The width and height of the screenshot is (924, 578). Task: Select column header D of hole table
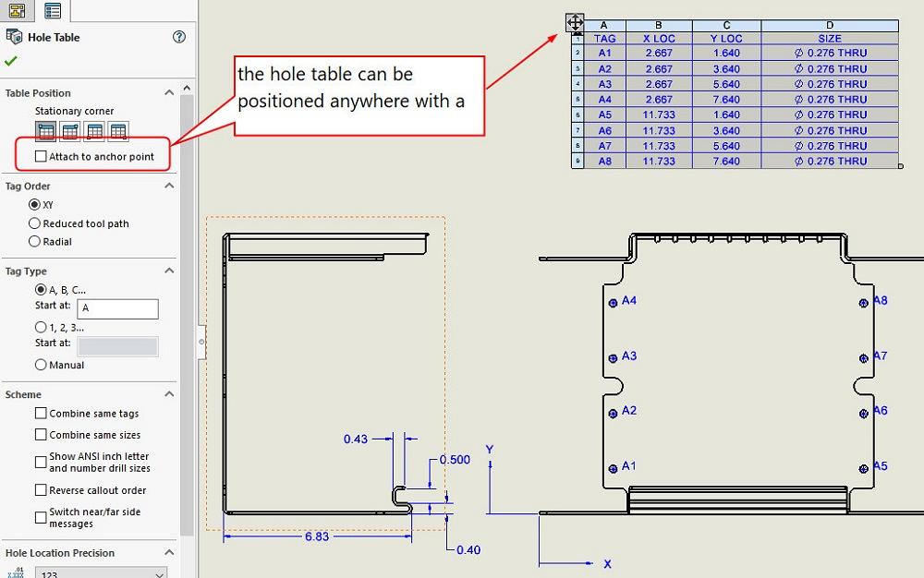(x=830, y=25)
